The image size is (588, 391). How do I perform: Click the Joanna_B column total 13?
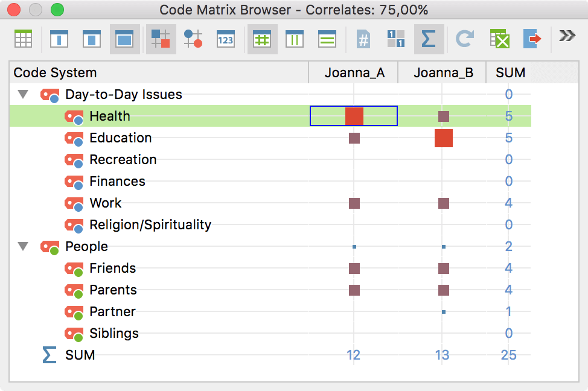point(442,355)
